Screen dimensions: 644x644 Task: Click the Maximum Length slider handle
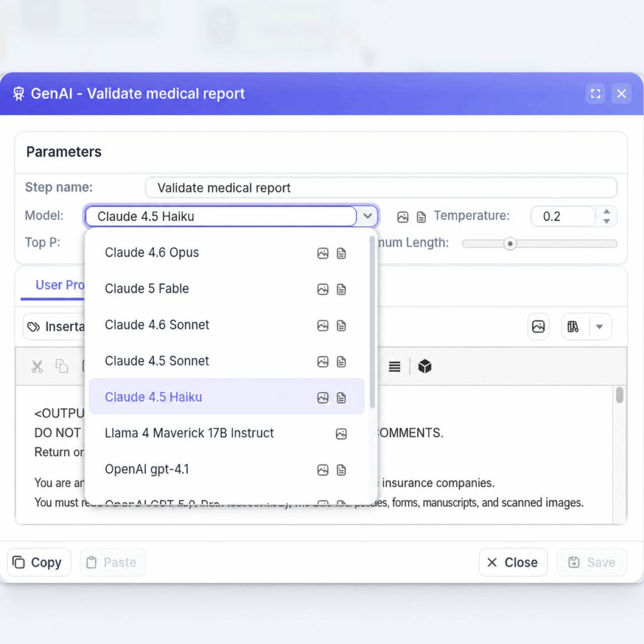509,243
